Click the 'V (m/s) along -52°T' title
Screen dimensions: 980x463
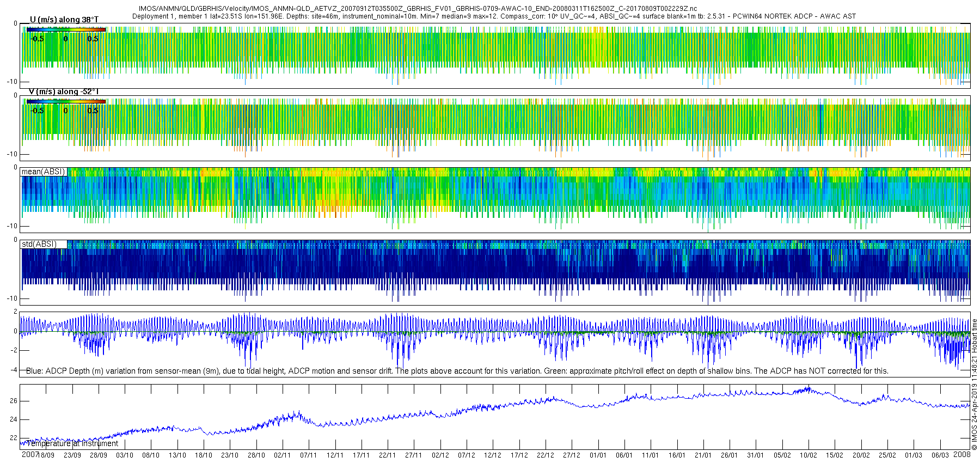click(64, 92)
